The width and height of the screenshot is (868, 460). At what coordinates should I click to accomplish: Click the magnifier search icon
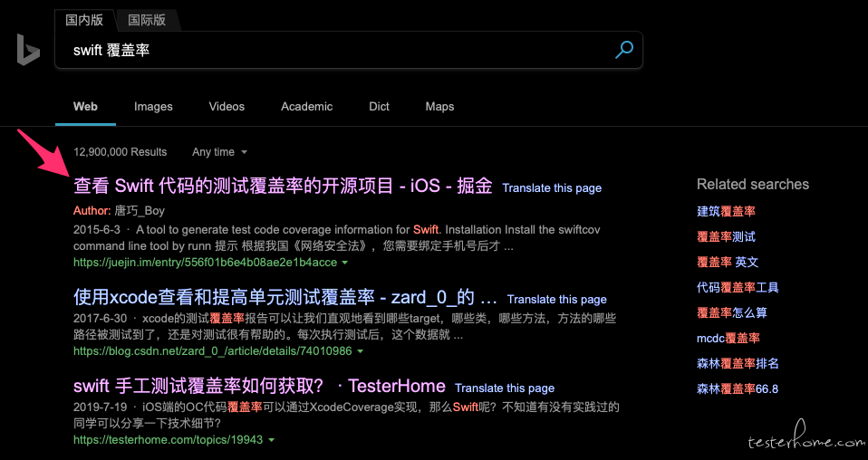click(x=624, y=49)
